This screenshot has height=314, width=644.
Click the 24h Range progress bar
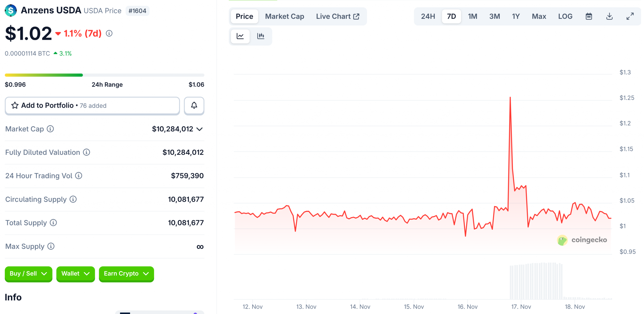tap(104, 75)
